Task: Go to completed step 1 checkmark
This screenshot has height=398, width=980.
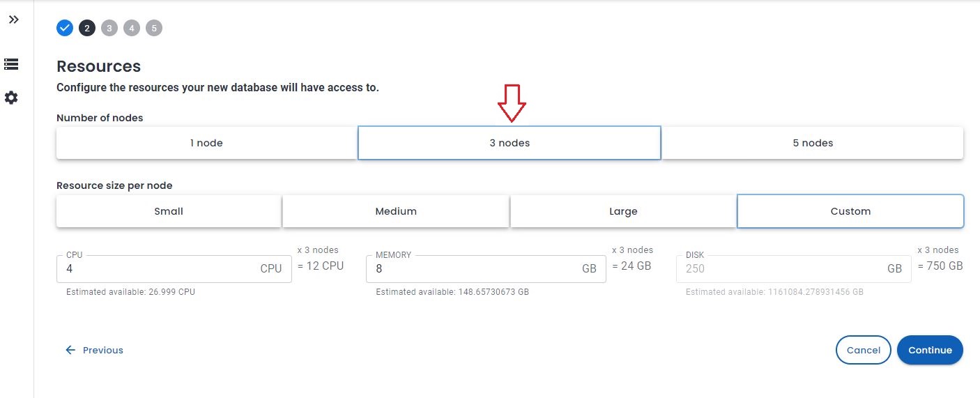Action: pos(65,28)
